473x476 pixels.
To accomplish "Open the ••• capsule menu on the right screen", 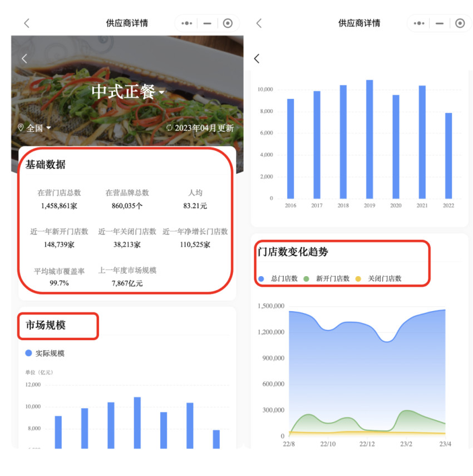I will pos(419,23).
